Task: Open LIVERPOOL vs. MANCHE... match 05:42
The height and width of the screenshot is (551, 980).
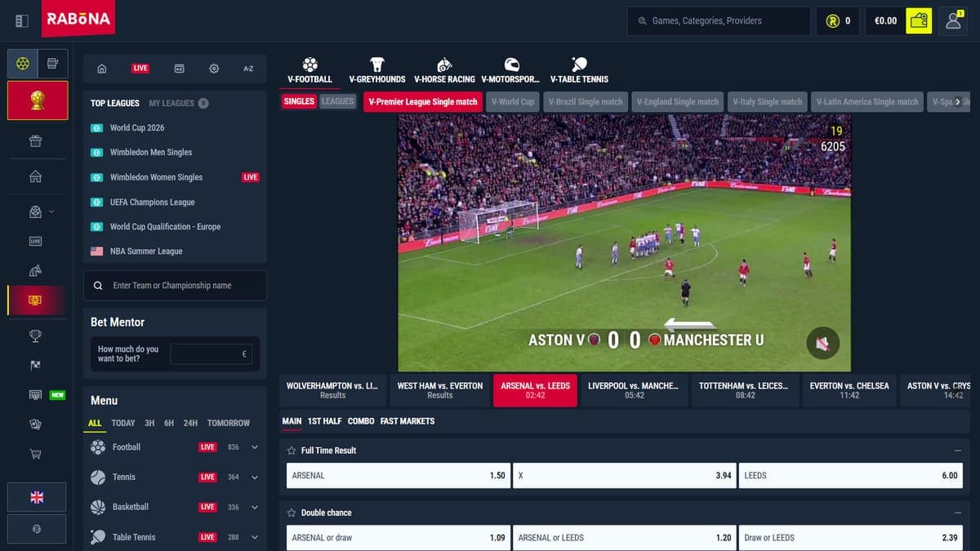Action: pos(634,390)
